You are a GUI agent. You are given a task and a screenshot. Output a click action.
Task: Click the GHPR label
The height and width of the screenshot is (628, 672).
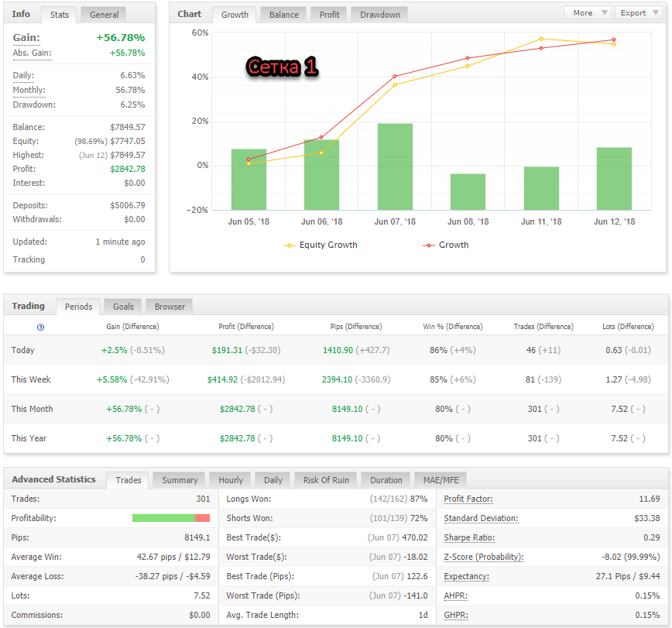[455, 615]
